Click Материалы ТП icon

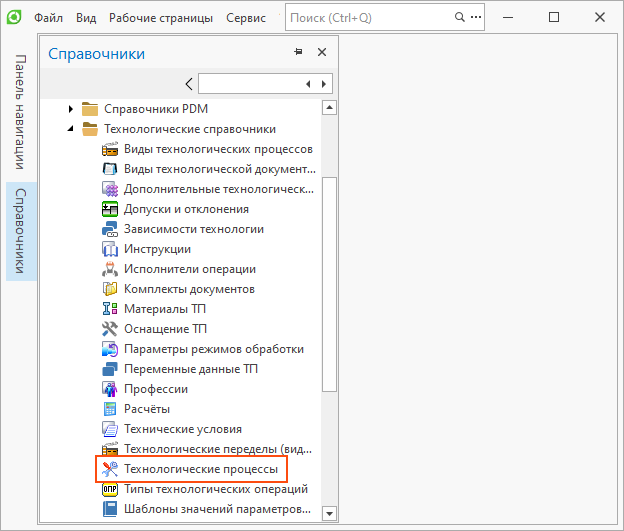[110, 308]
